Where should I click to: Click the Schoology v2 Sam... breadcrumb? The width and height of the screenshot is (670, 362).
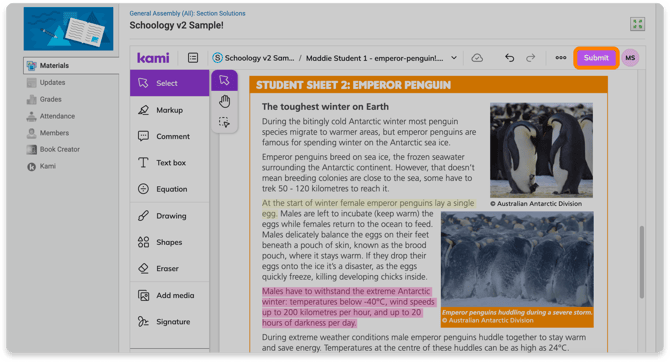coord(254,58)
